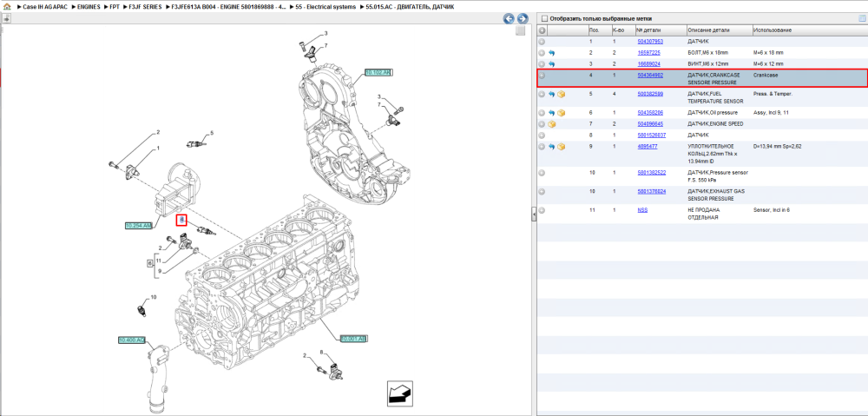Open the column layout icon in parts panel
Viewport: 868px width, 416px height.
coord(861,18)
